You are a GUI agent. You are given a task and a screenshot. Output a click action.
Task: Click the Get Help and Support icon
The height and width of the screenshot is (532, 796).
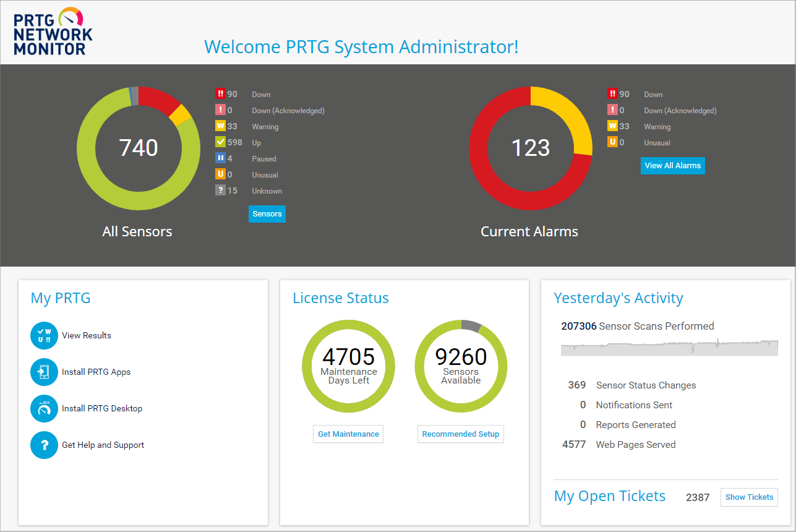click(x=44, y=445)
